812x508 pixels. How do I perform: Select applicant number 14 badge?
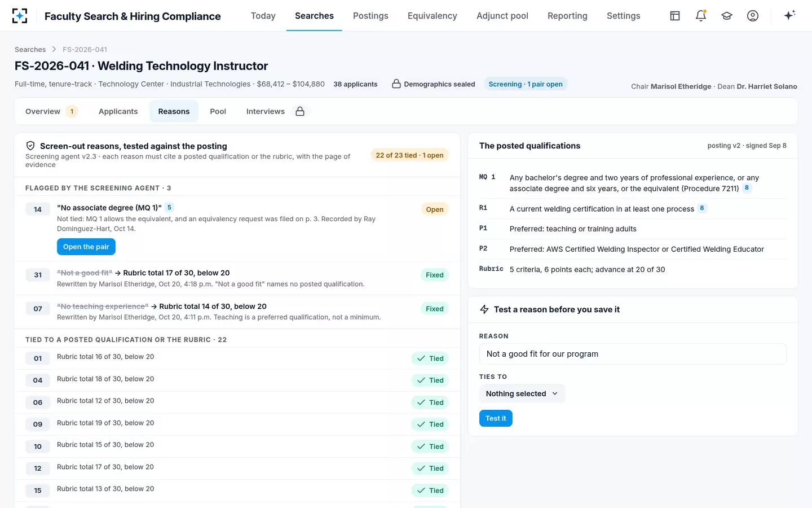(38, 209)
